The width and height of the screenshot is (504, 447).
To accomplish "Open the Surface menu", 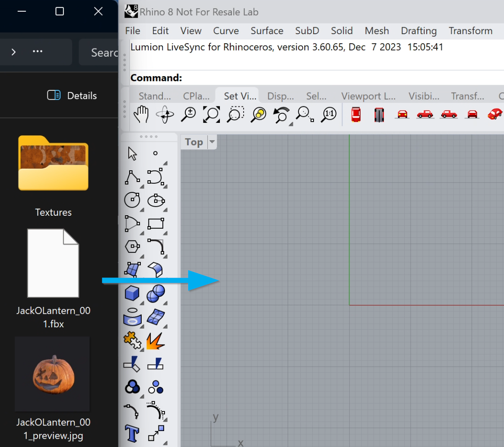I will [x=267, y=31].
